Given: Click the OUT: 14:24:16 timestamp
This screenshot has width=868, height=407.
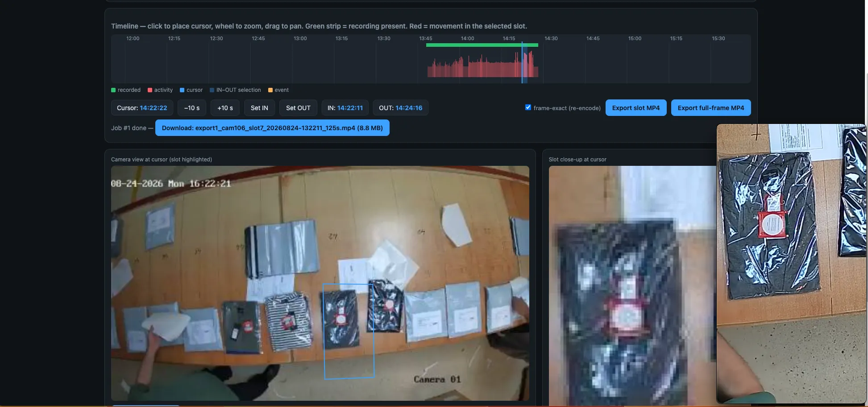Looking at the screenshot, I should tap(400, 108).
